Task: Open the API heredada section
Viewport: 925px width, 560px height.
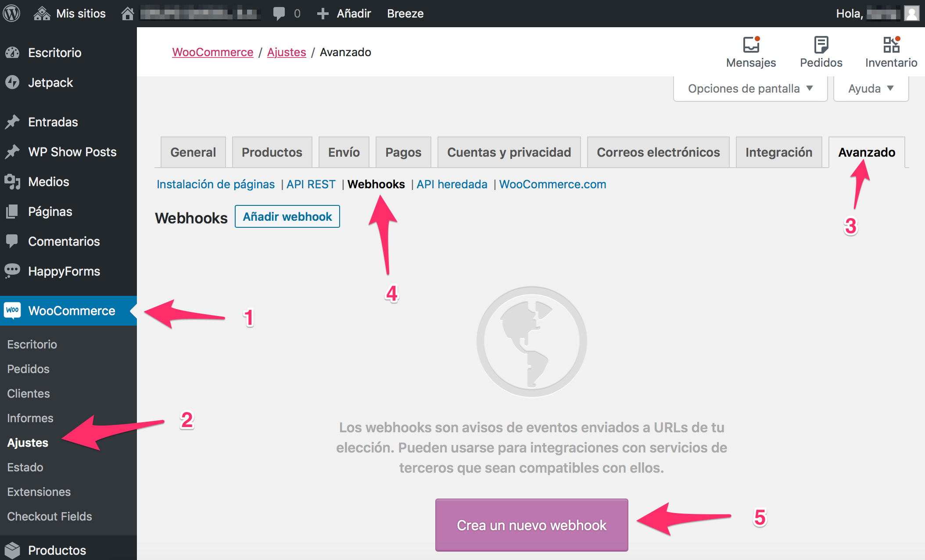Action: (452, 184)
